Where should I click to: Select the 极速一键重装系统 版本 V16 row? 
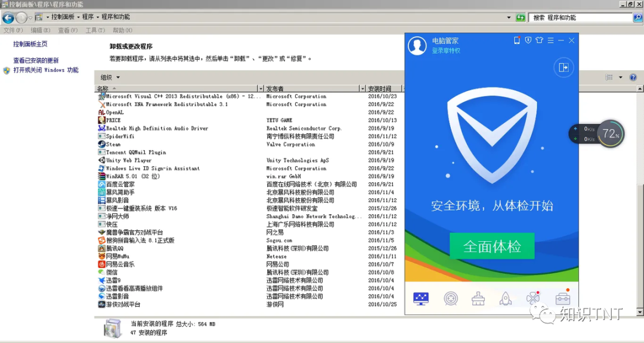tap(250, 208)
